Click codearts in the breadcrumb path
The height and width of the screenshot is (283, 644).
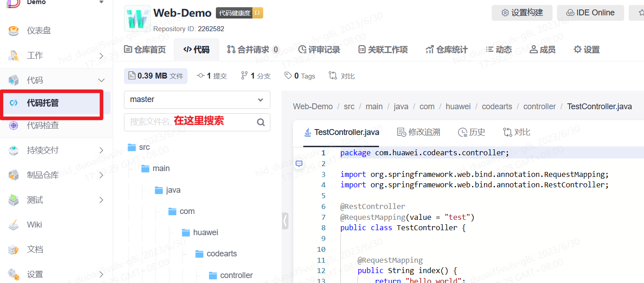pyautogui.click(x=497, y=107)
